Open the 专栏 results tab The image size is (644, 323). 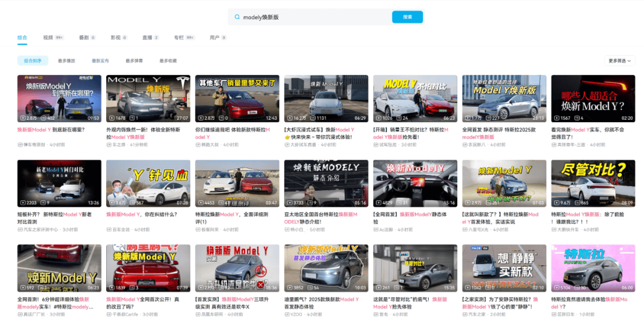[x=184, y=38]
